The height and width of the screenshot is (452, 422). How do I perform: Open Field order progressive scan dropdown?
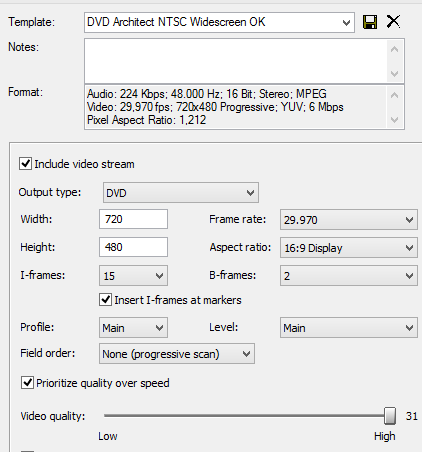pyautogui.click(x=177, y=354)
